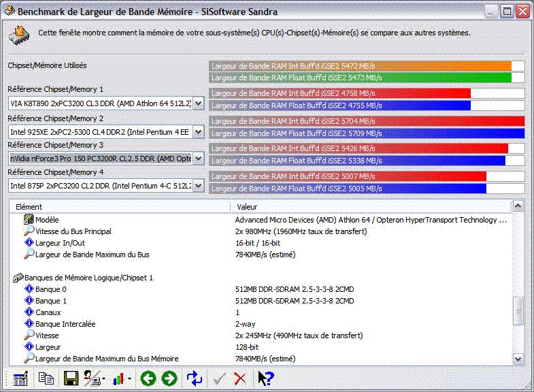Select the VIA K8T890 2xPC3200 combo box
Image resolution: width=534 pixels, height=392 pixels.
tap(106, 103)
